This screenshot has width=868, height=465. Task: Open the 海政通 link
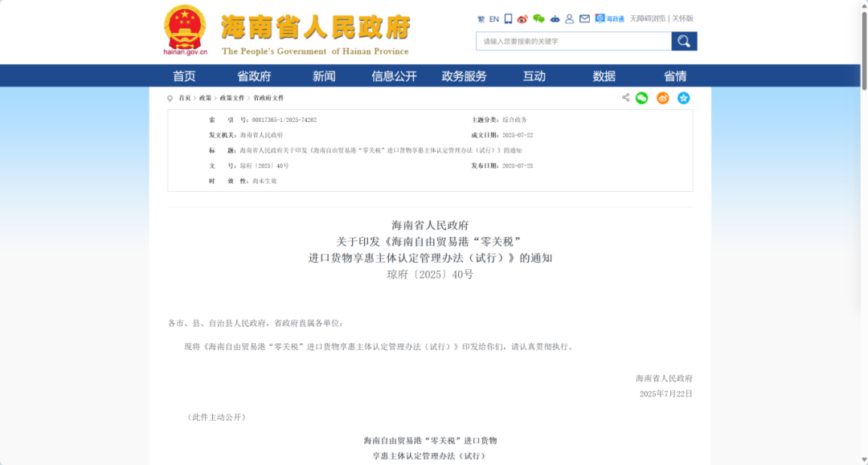click(x=609, y=18)
